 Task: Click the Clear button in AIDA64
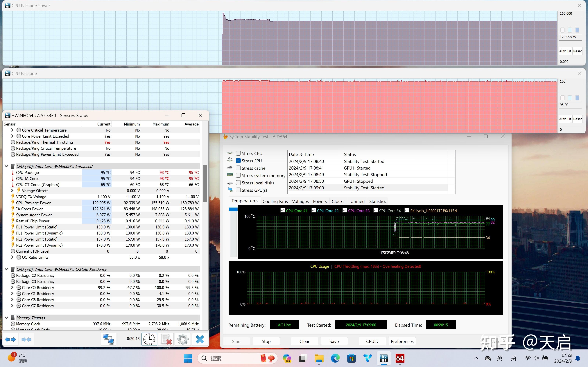coord(304,341)
